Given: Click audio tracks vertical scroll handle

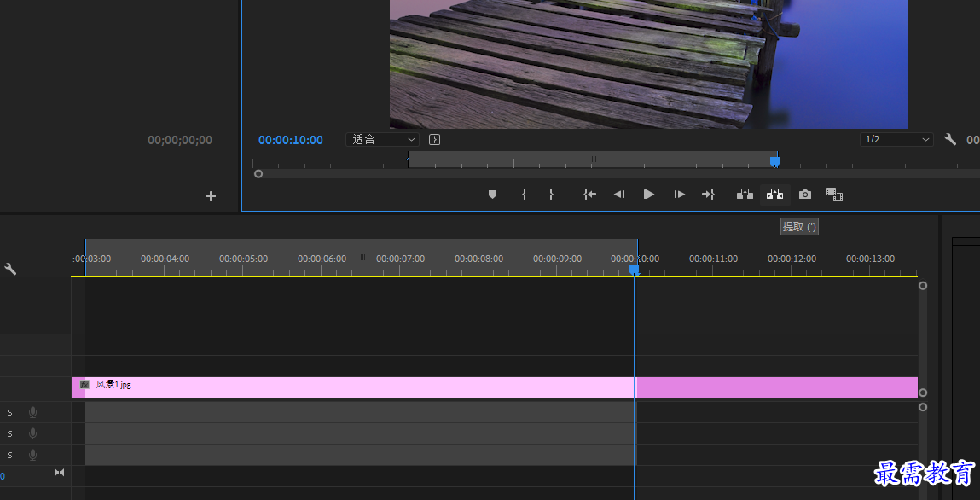Looking at the screenshot, I should (x=923, y=407).
